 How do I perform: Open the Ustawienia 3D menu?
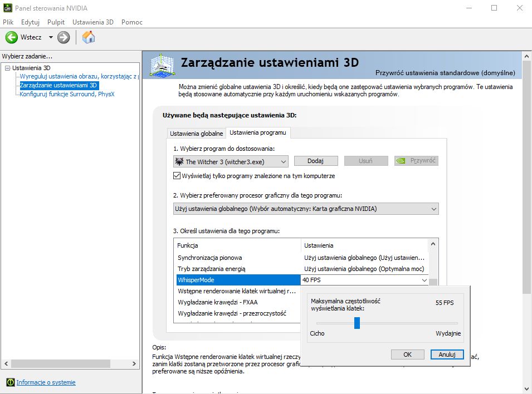click(x=93, y=22)
